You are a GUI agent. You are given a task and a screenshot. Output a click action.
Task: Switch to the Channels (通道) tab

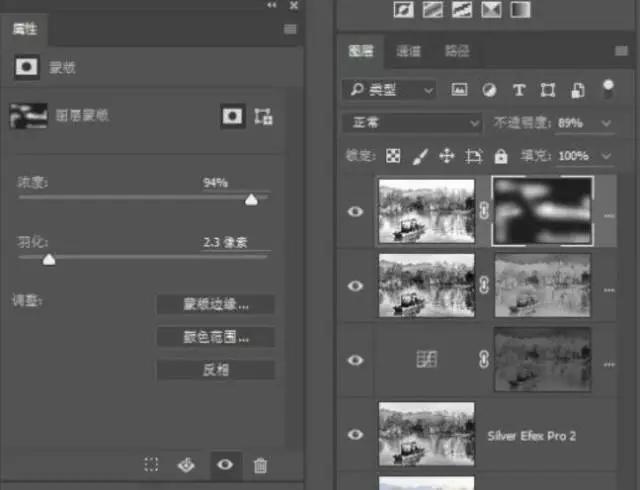tap(409, 51)
